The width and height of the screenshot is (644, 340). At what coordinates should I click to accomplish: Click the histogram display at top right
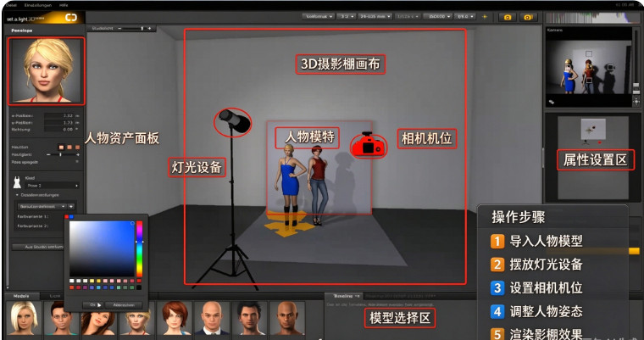pyautogui.click(x=593, y=18)
